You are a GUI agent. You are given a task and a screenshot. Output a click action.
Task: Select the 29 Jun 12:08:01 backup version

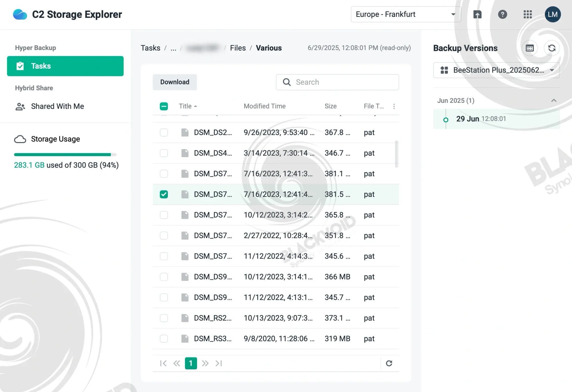click(496, 119)
